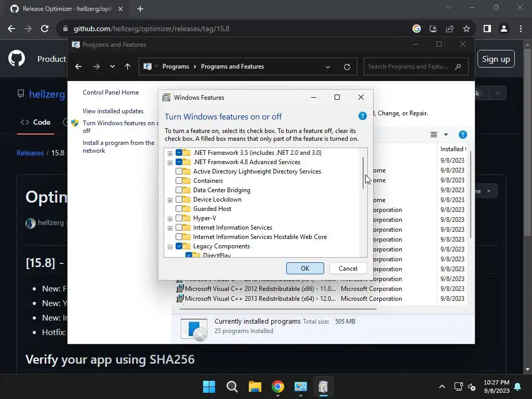Viewport: 532px width, 399px height.
Task: Expand the Device Lockdown node
Action: click(x=170, y=200)
